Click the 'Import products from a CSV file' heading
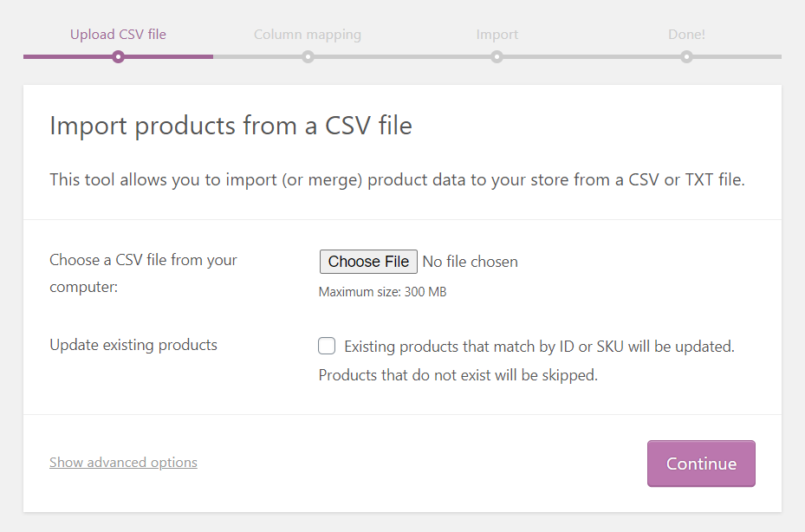 (x=230, y=127)
